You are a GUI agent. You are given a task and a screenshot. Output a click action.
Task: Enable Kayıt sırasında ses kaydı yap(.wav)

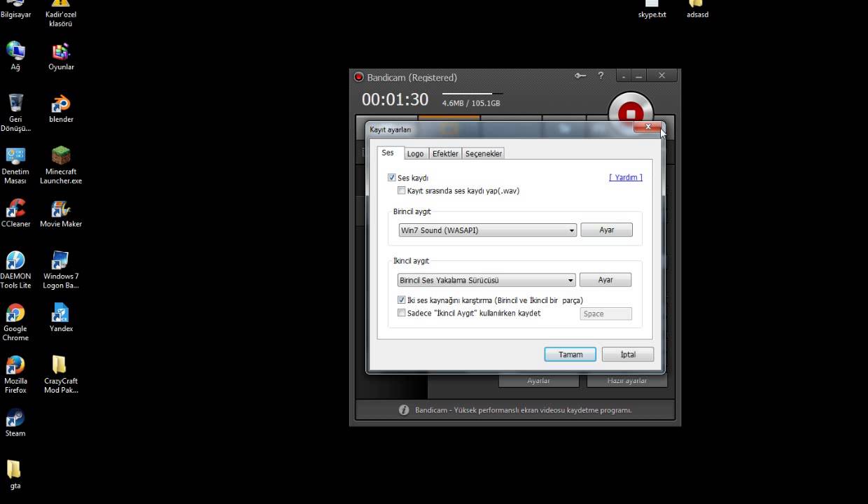[x=402, y=190]
